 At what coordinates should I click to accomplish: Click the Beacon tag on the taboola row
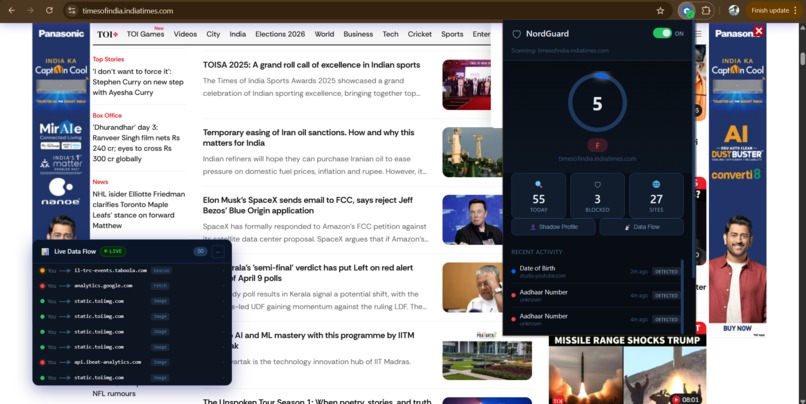pos(161,270)
